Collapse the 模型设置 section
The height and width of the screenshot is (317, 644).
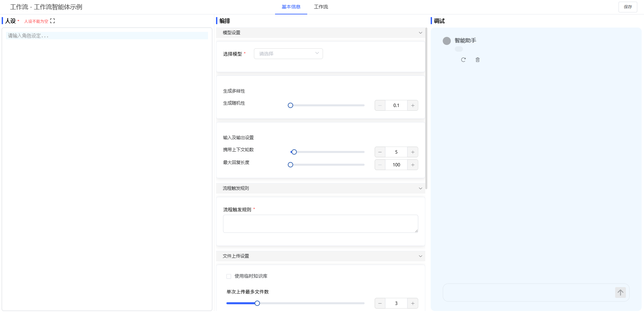420,33
